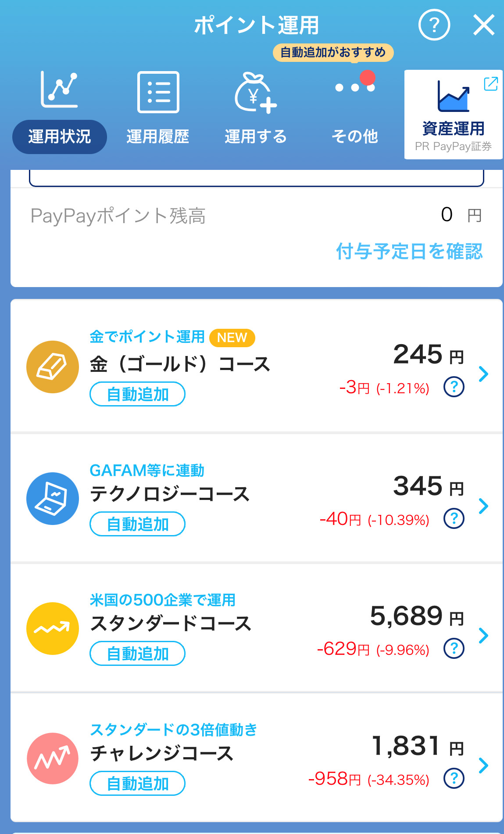Image resolution: width=504 pixels, height=834 pixels.
Task: Tap the yellow Standard course trend icon
Action: (53, 629)
